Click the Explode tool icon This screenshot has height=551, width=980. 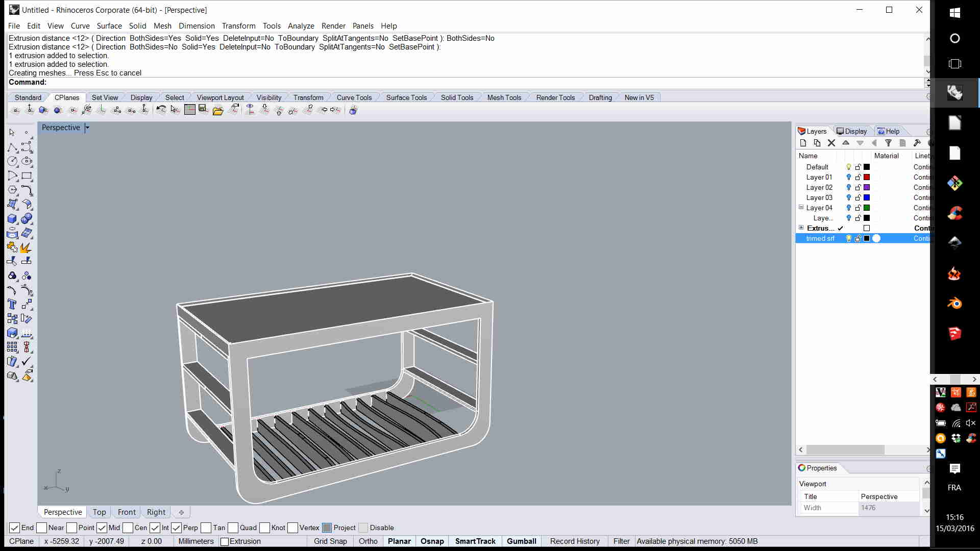point(26,247)
